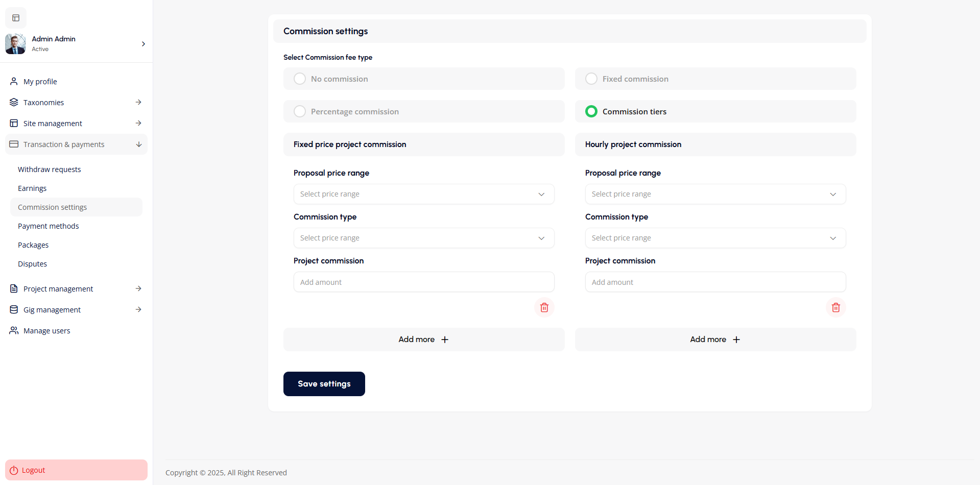The height and width of the screenshot is (485, 980).
Task: Go to Payment methods in sidebar
Action: coord(49,226)
